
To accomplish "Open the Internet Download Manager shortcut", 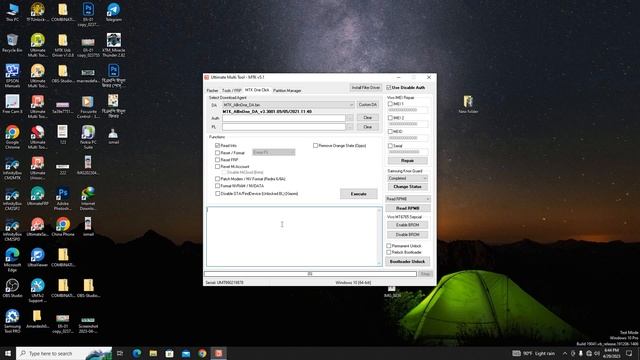I will (x=88, y=198).
